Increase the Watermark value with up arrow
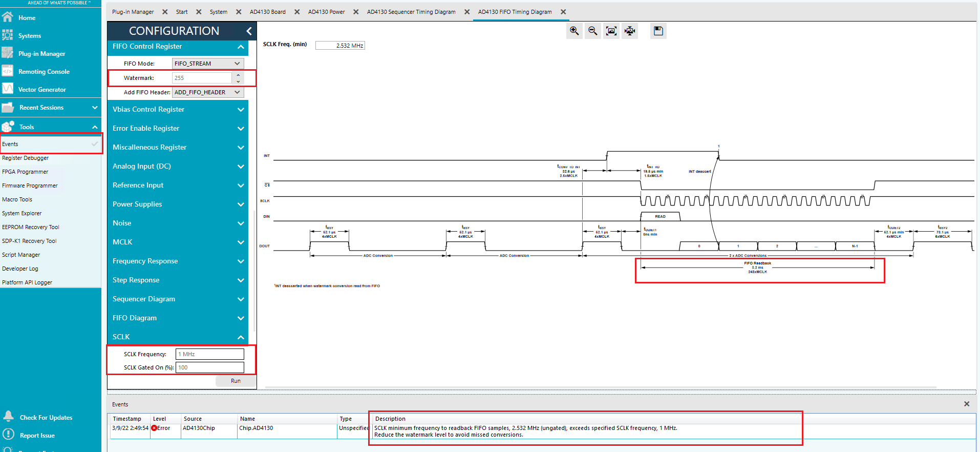Image resolution: width=980 pixels, height=452 pixels. click(x=238, y=75)
